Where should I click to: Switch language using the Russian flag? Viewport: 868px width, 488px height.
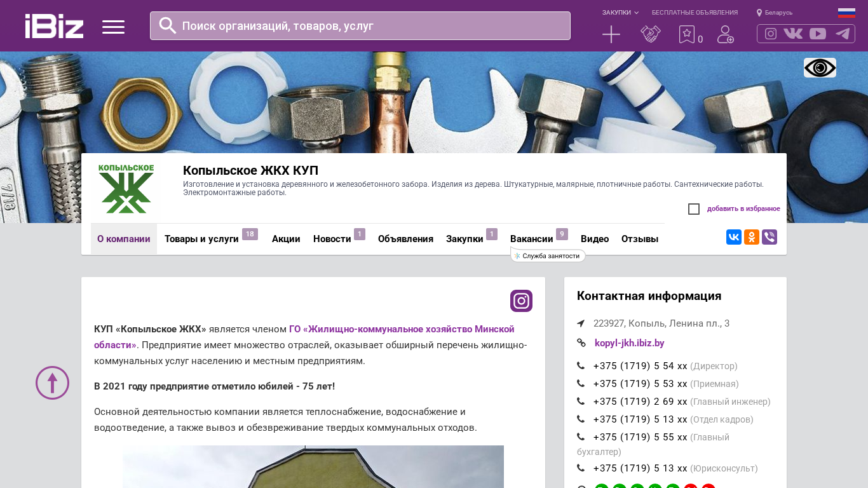[846, 13]
